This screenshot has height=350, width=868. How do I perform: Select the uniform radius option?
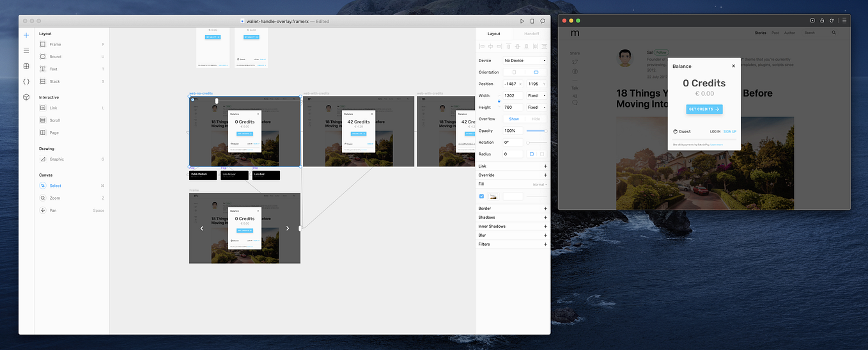click(x=531, y=154)
